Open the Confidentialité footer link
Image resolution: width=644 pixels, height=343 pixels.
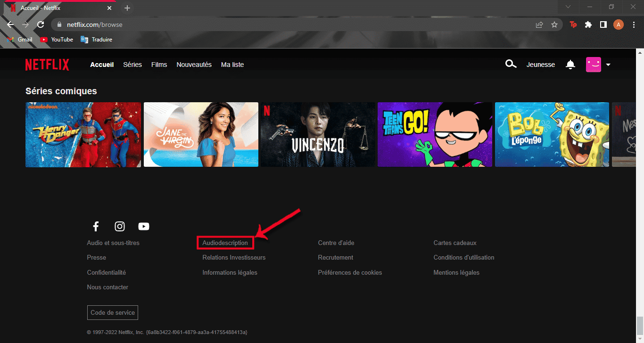pyautogui.click(x=107, y=273)
